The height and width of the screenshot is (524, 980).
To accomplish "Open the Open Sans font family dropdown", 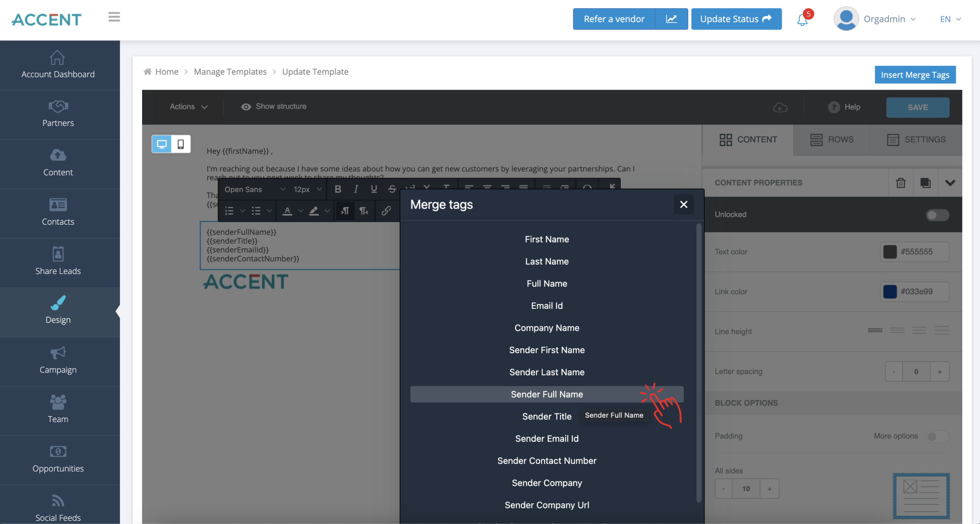I will (x=255, y=189).
